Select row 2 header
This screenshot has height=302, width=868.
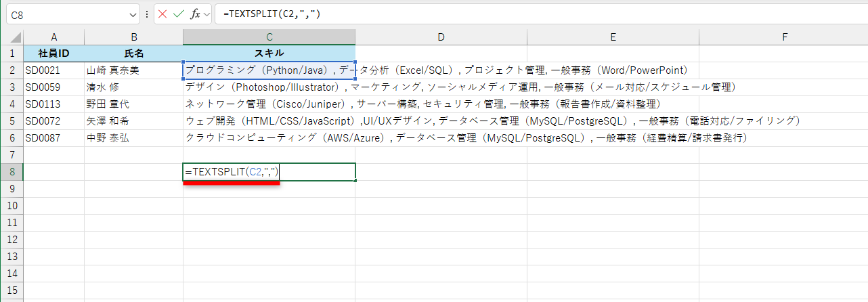(12, 70)
